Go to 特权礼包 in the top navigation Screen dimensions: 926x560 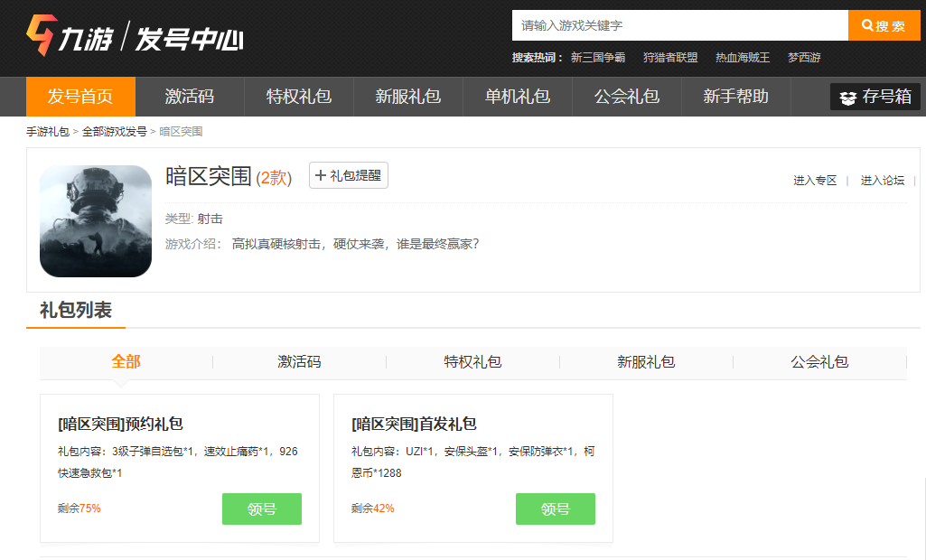299,97
